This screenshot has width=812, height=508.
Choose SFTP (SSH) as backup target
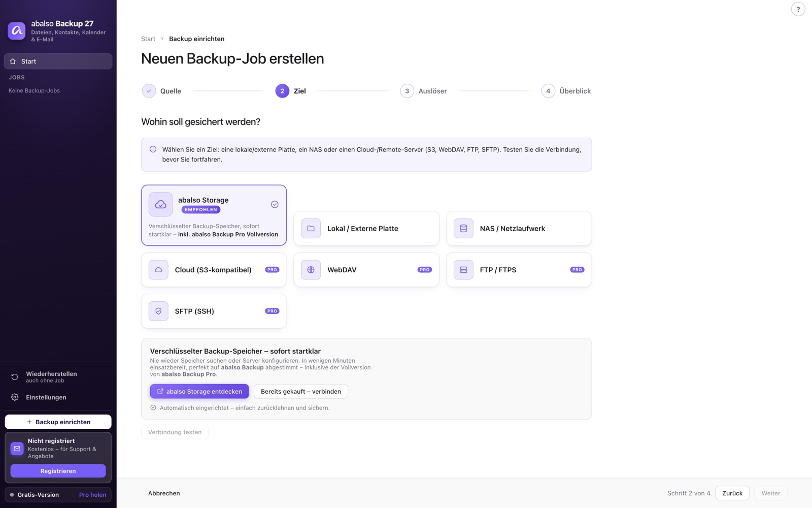pyautogui.click(x=214, y=311)
